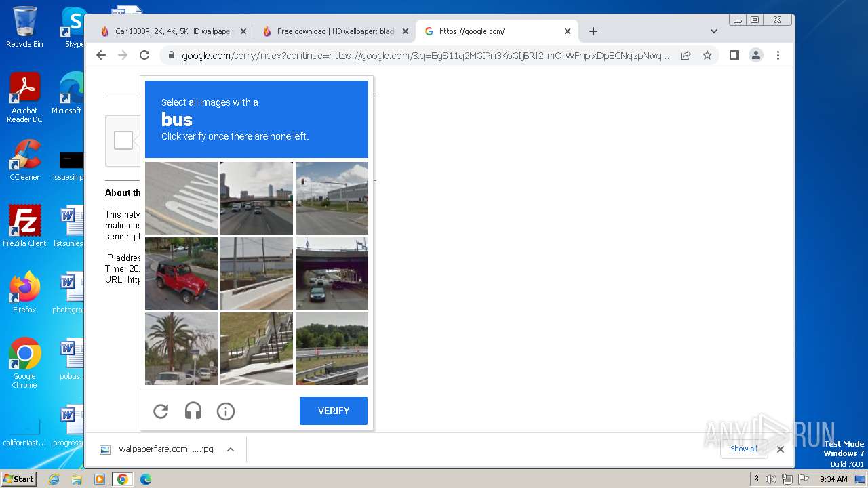Screen dimensions: 868x488
Task: Click the VERIFY button
Action: tap(334, 411)
